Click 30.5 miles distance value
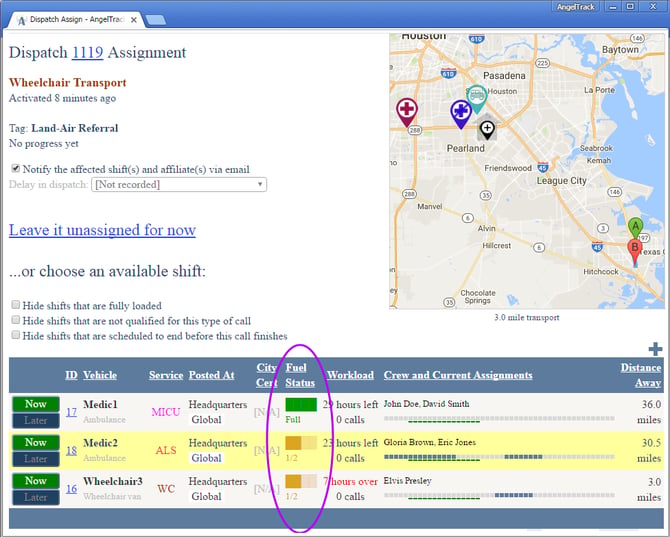This screenshot has height=537, width=670. (x=649, y=451)
